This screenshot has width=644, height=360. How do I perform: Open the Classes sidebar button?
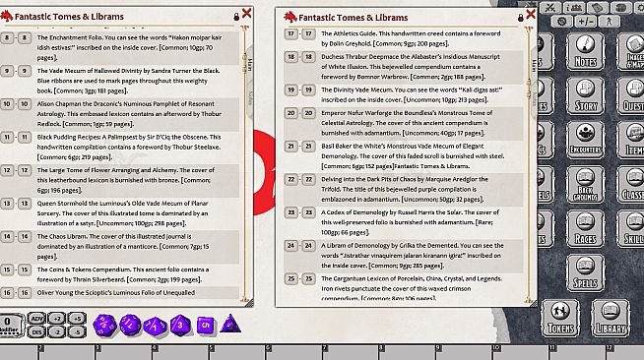pyautogui.click(x=631, y=184)
